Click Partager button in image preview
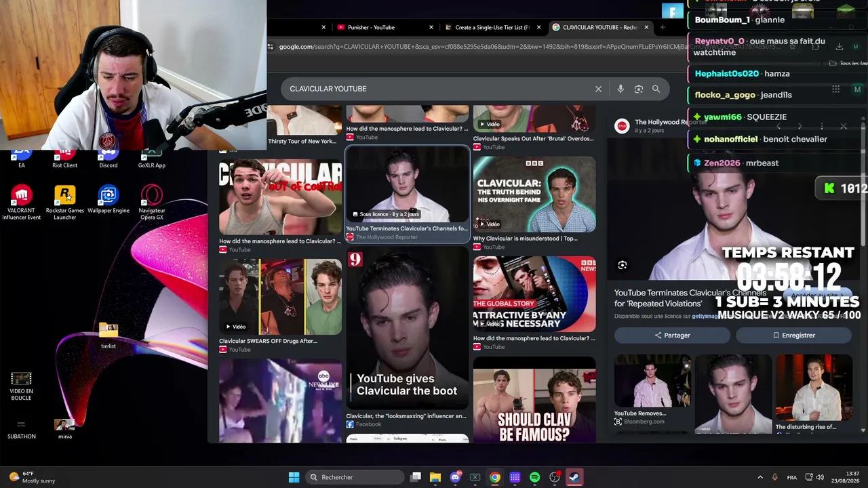The image size is (868, 488). [672, 335]
